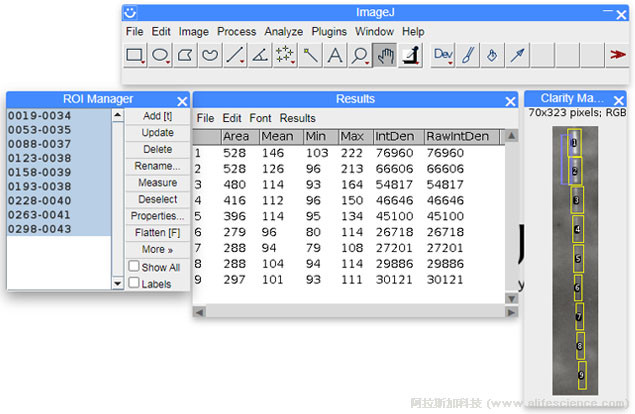The width and height of the screenshot is (635, 414).
Task: Choose the Wand tracing tool
Action: (311, 56)
